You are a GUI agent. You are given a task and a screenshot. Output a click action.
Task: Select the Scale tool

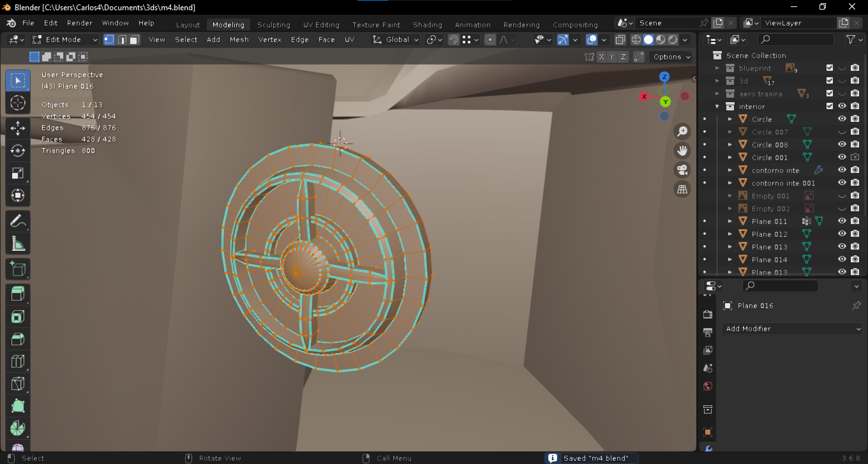click(18, 174)
